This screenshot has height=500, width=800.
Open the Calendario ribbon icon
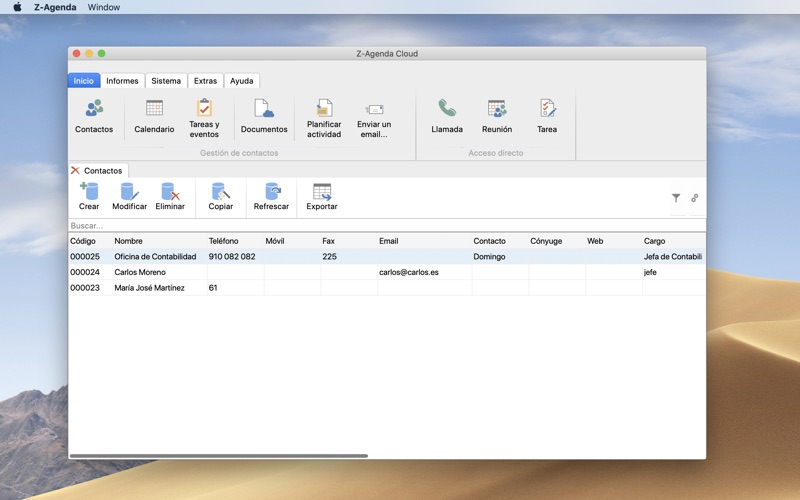[x=154, y=116]
